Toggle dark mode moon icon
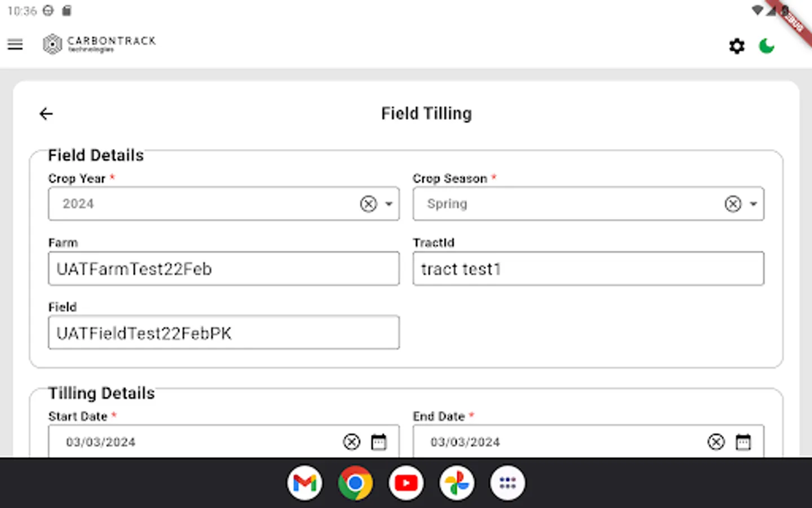Viewport: 812px width, 508px height. click(766, 46)
